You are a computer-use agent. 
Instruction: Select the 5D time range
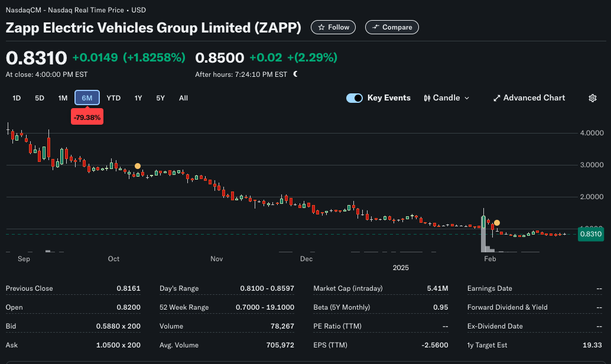pyautogui.click(x=40, y=98)
